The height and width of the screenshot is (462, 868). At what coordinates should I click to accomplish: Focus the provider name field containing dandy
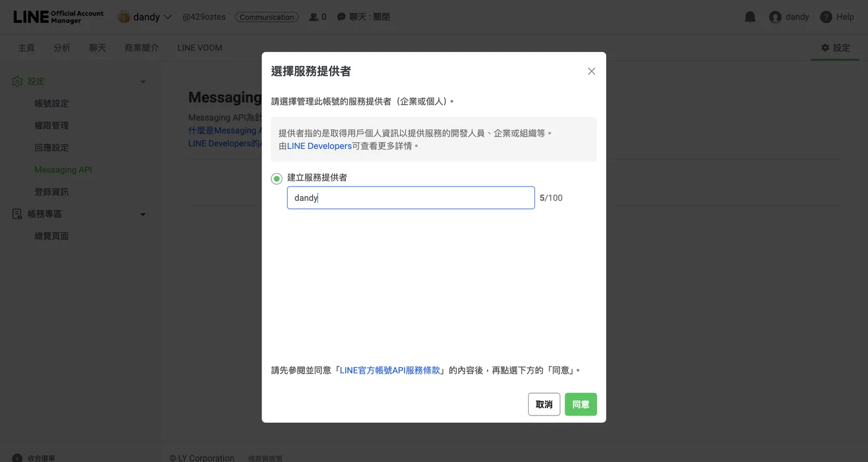click(410, 198)
